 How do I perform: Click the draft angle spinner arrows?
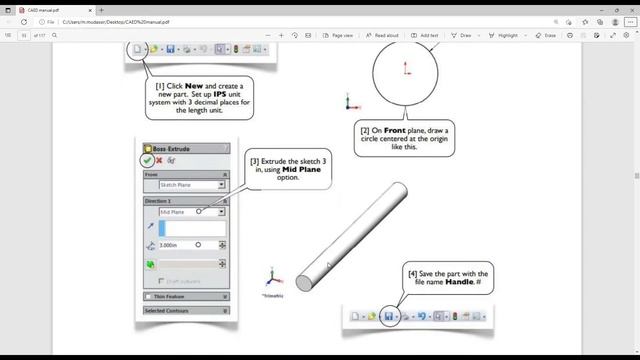coord(222,264)
